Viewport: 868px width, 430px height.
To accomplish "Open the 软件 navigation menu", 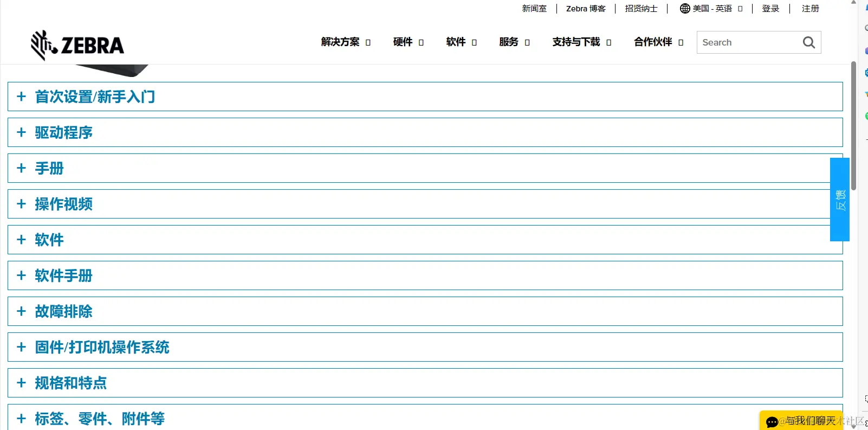I will (x=461, y=42).
